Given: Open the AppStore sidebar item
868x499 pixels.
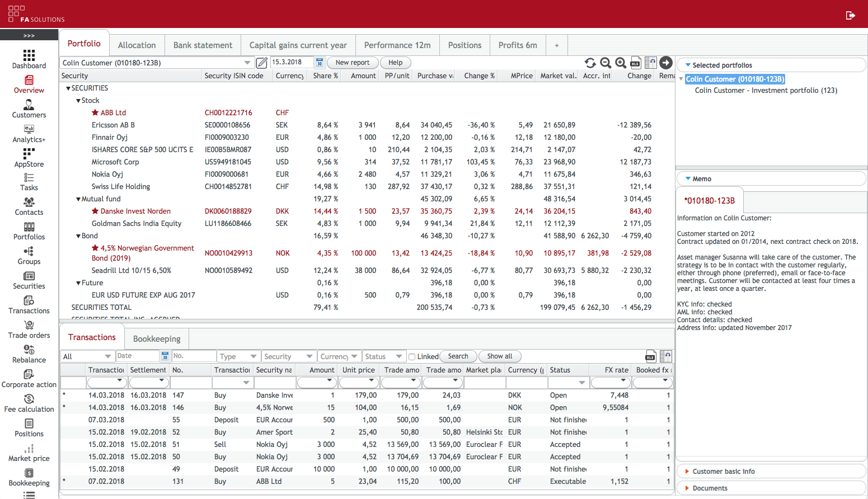Looking at the screenshot, I should pyautogui.click(x=29, y=158).
